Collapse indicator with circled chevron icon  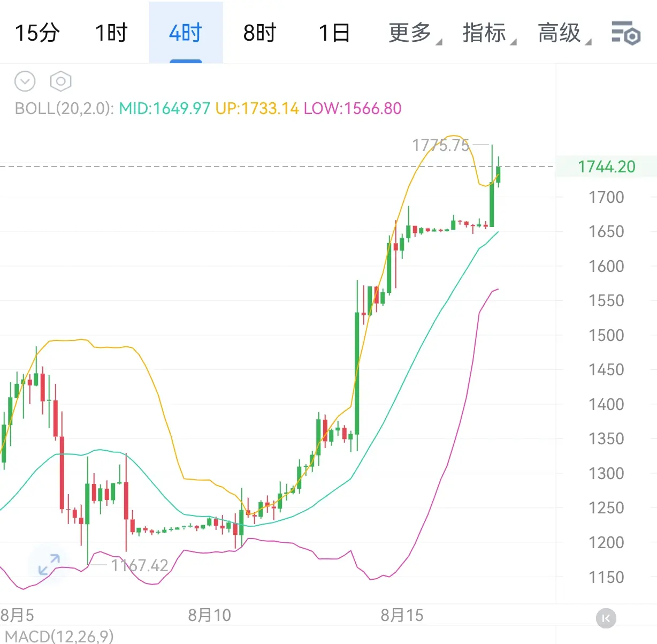click(x=25, y=81)
